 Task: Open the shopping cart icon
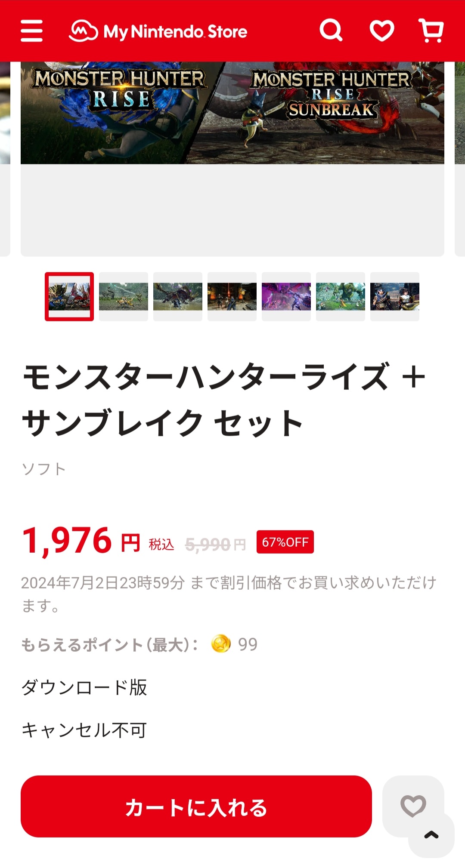431,31
